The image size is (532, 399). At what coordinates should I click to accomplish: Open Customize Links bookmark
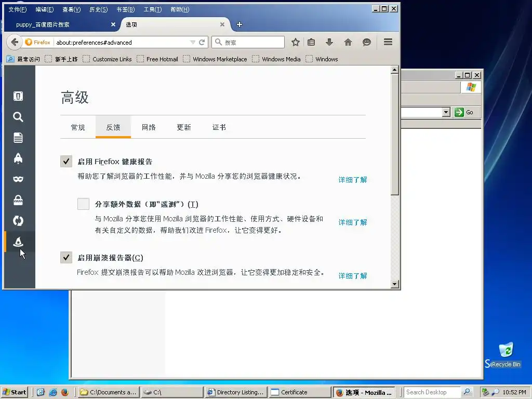[x=107, y=59]
